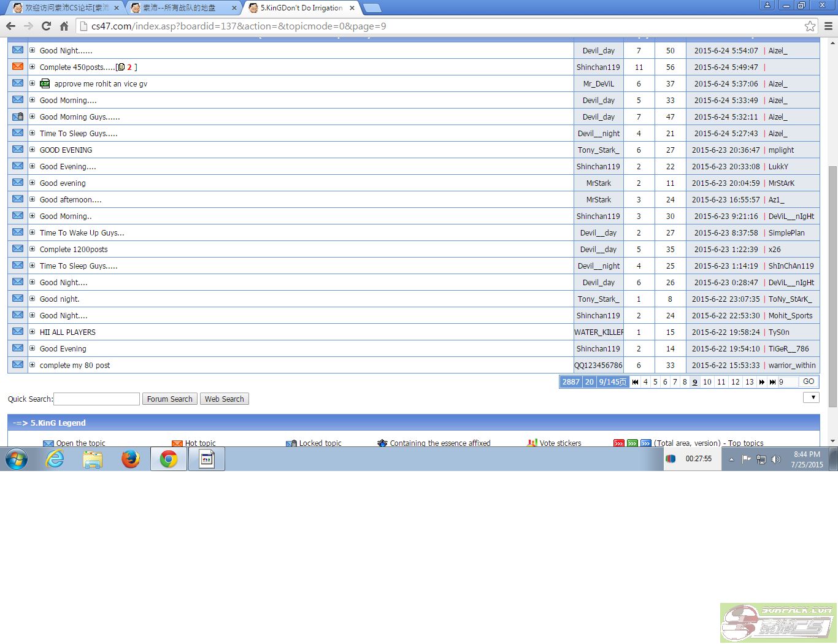Expand the GOOD EVENING topic with plus box
The height and width of the screenshot is (644, 838).
click(33, 150)
